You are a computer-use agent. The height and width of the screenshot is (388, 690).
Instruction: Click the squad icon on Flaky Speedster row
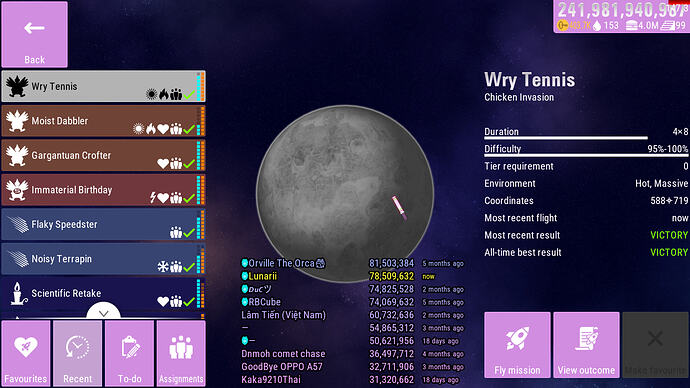(x=176, y=232)
